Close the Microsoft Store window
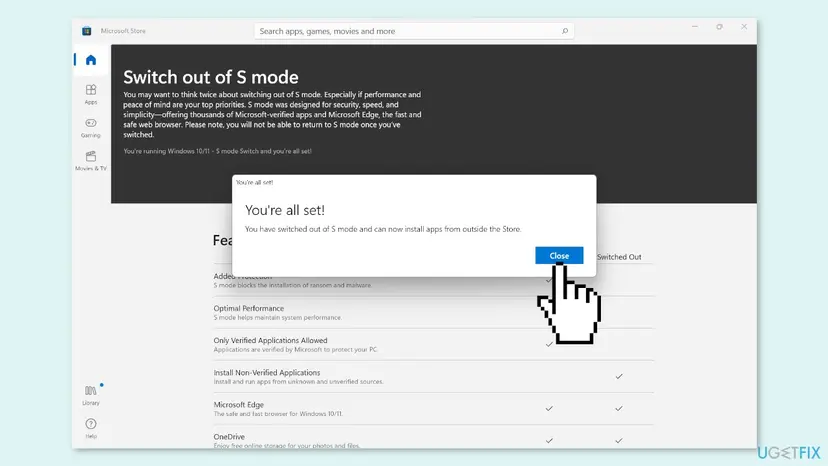Viewport: 828px width, 466px height. coord(744,26)
